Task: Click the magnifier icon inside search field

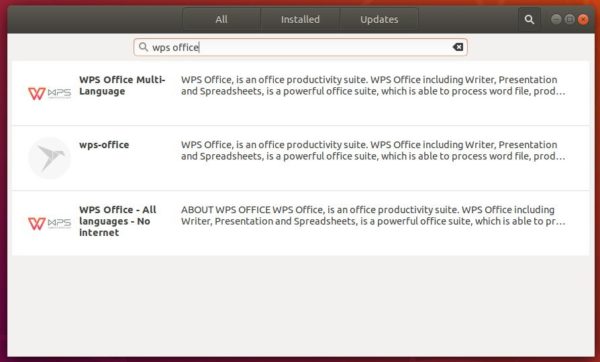Action: (x=143, y=47)
